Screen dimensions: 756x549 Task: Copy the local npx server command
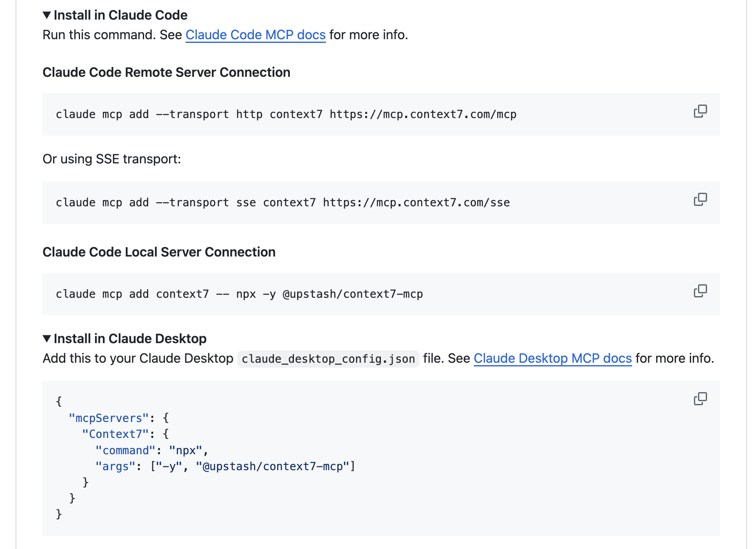(700, 291)
